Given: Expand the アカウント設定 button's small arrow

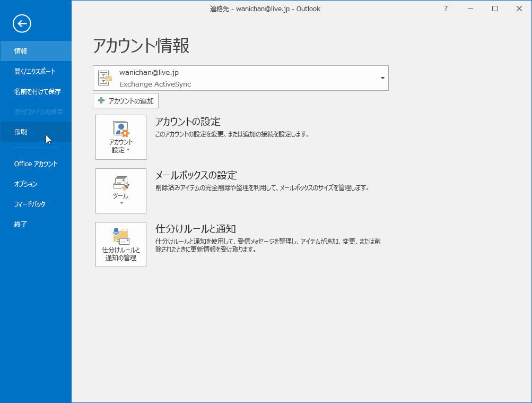Looking at the screenshot, I should point(128,150).
